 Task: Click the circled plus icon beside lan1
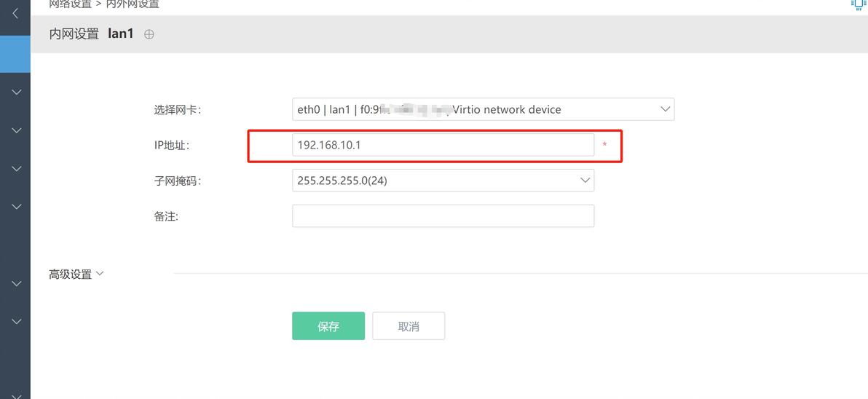click(x=149, y=34)
